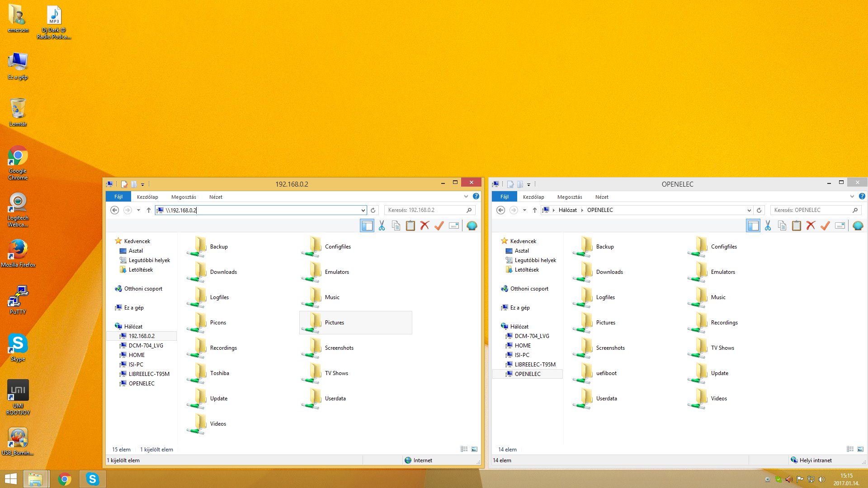Screen dimensions: 868x488
Task: Click Paste clipboard icon in 192.168.0.2 window
Action: 410,225
